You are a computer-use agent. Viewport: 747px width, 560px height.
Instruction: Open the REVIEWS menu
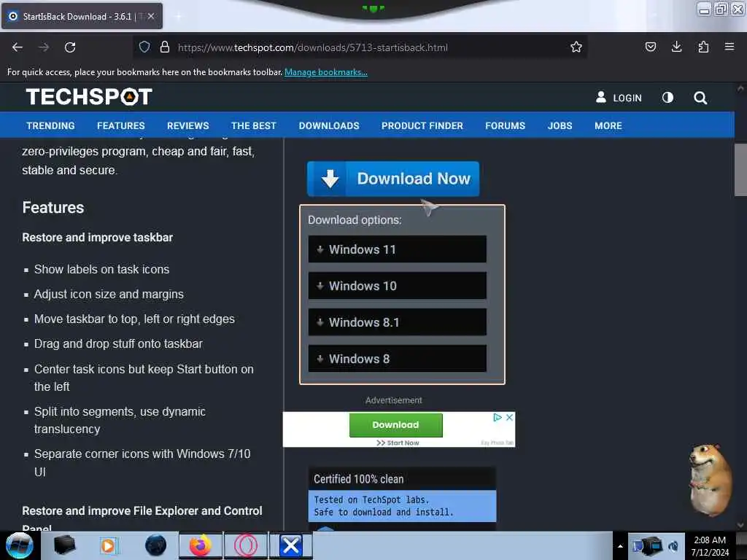pos(187,125)
